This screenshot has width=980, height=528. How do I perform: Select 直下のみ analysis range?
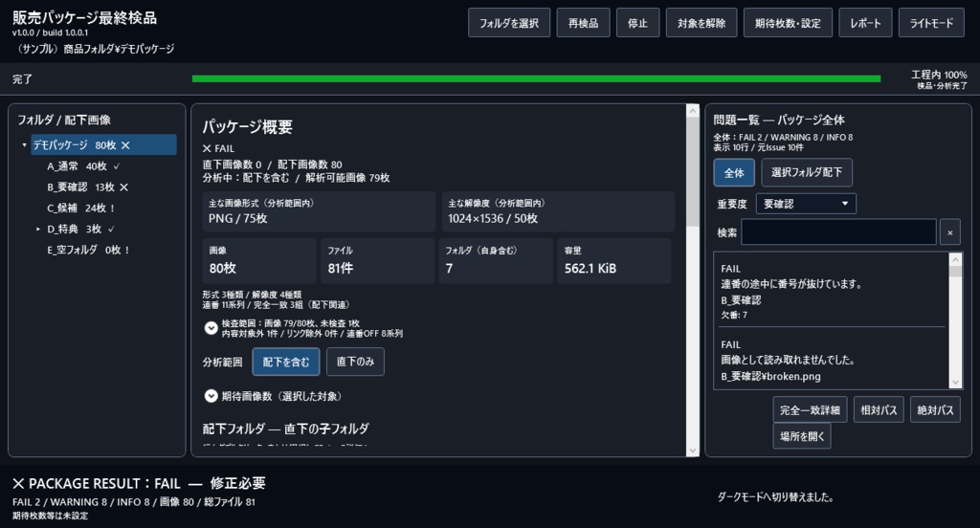355,362
